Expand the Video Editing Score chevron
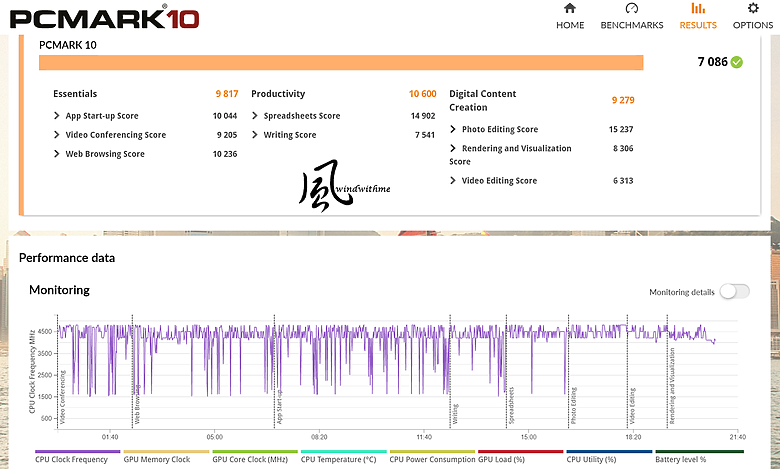The height and width of the screenshot is (469, 780). click(x=452, y=181)
